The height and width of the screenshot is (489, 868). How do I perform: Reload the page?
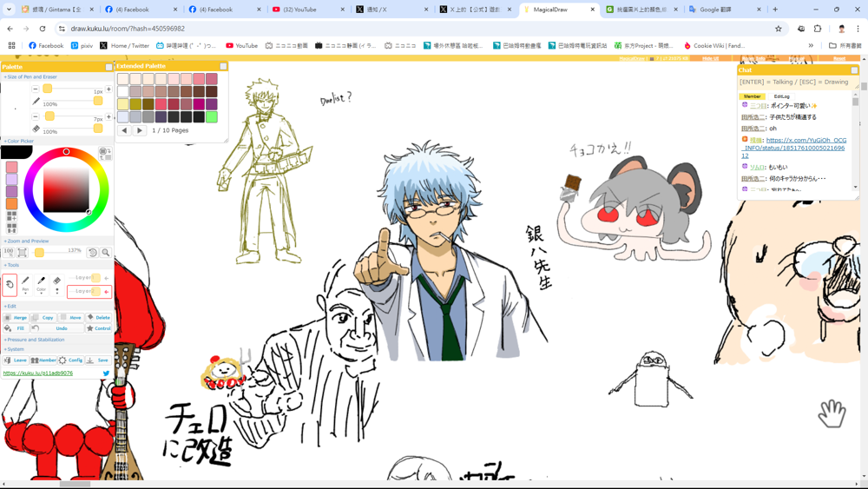pyautogui.click(x=43, y=29)
